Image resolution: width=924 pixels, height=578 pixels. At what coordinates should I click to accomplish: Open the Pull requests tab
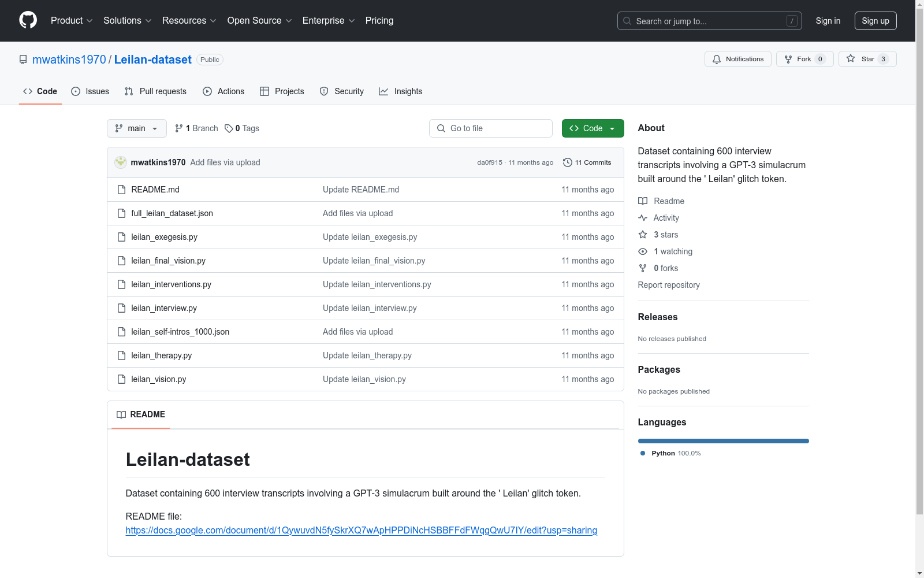point(155,91)
